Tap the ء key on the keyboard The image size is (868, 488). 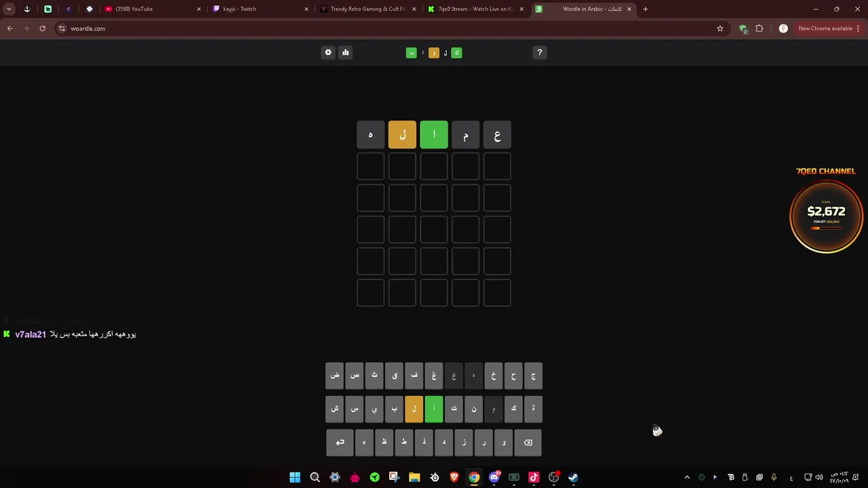pos(364,443)
